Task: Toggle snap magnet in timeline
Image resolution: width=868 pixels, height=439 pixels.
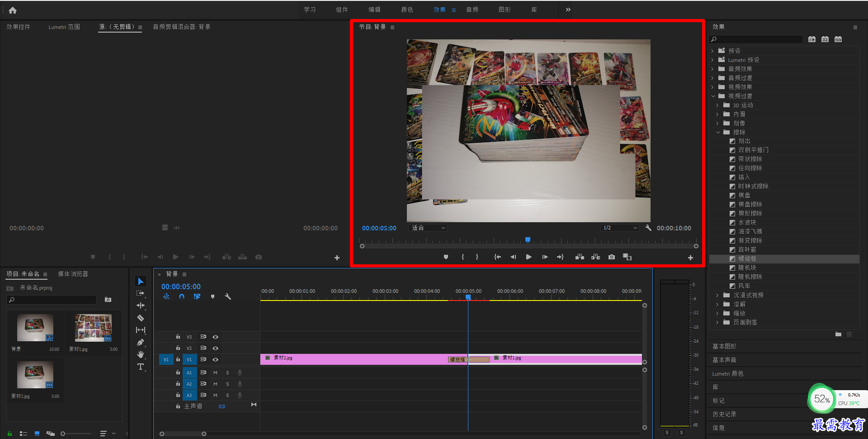Action: [181, 297]
